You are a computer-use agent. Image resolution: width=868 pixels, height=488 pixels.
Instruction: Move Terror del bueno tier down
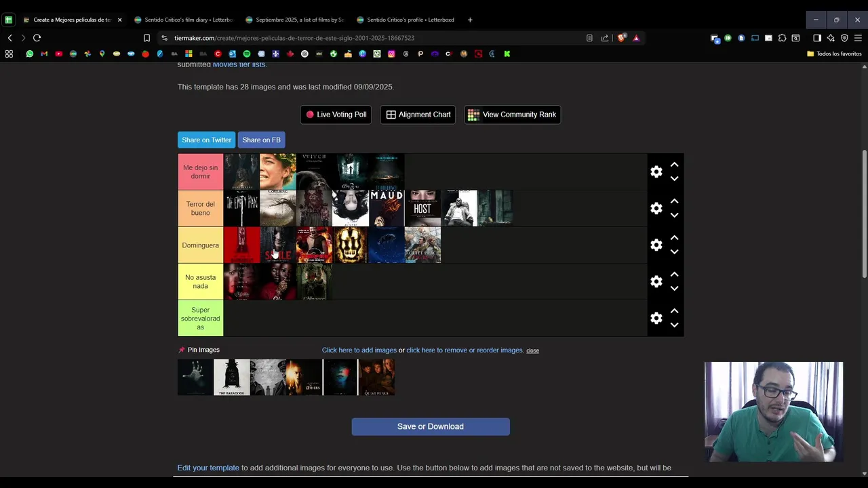pos(674,216)
